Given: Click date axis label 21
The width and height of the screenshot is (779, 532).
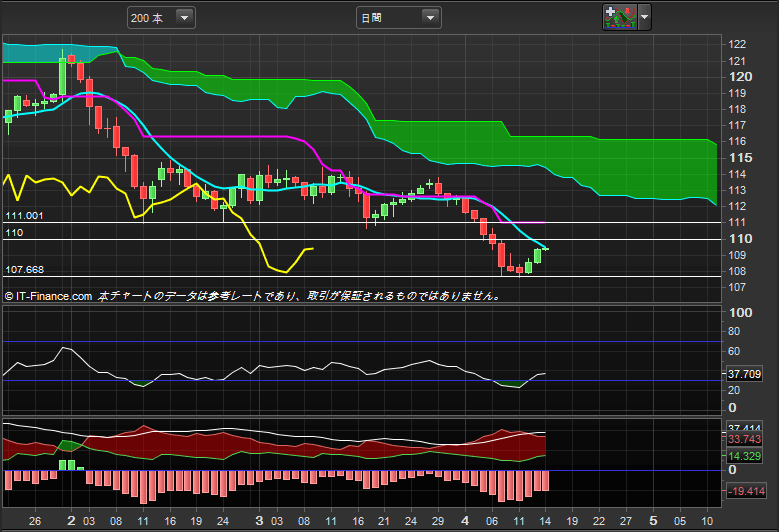Looking at the screenshot, I should [x=384, y=521].
